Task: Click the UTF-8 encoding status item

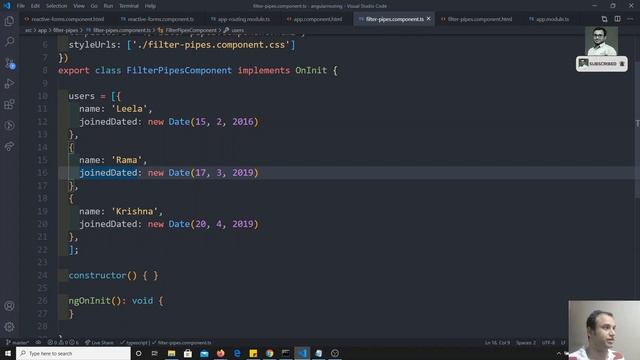Action: click(548, 342)
